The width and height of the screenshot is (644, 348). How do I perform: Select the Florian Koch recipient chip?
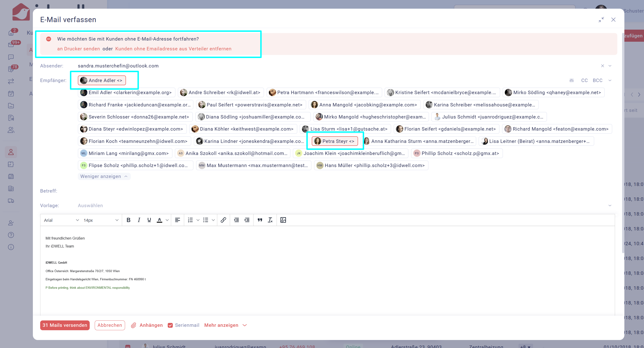(x=134, y=141)
